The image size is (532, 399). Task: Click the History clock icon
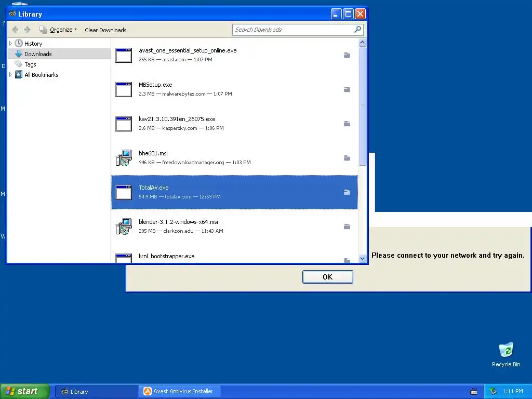pyautogui.click(x=19, y=43)
